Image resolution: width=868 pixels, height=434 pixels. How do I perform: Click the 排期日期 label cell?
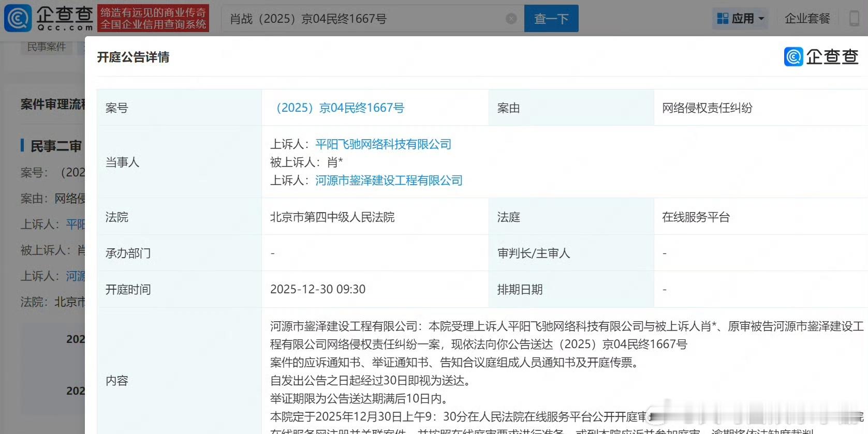click(571, 289)
